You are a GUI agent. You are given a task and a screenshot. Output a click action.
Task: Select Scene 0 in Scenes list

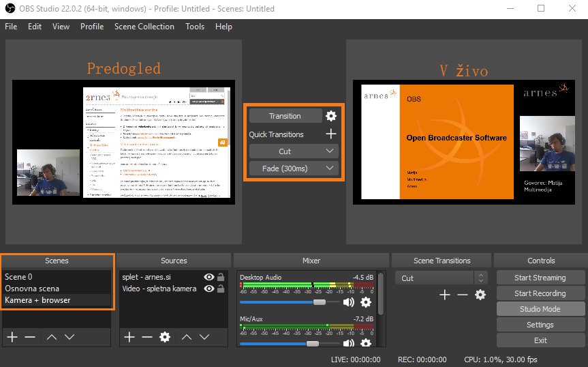click(x=57, y=277)
